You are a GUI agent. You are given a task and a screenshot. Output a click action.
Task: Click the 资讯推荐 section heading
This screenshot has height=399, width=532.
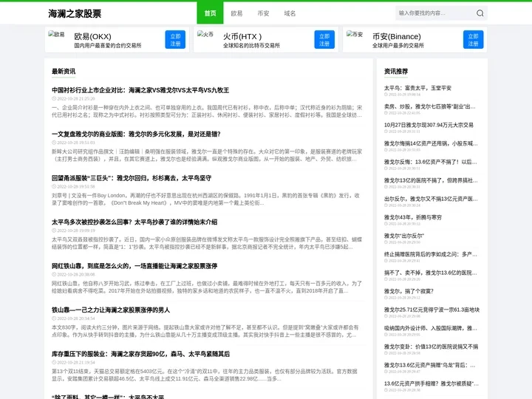click(x=396, y=71)
